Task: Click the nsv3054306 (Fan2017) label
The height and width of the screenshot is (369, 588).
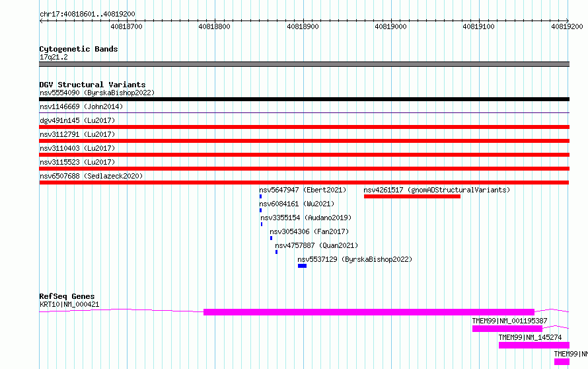Action: click(x=309, y=231)
